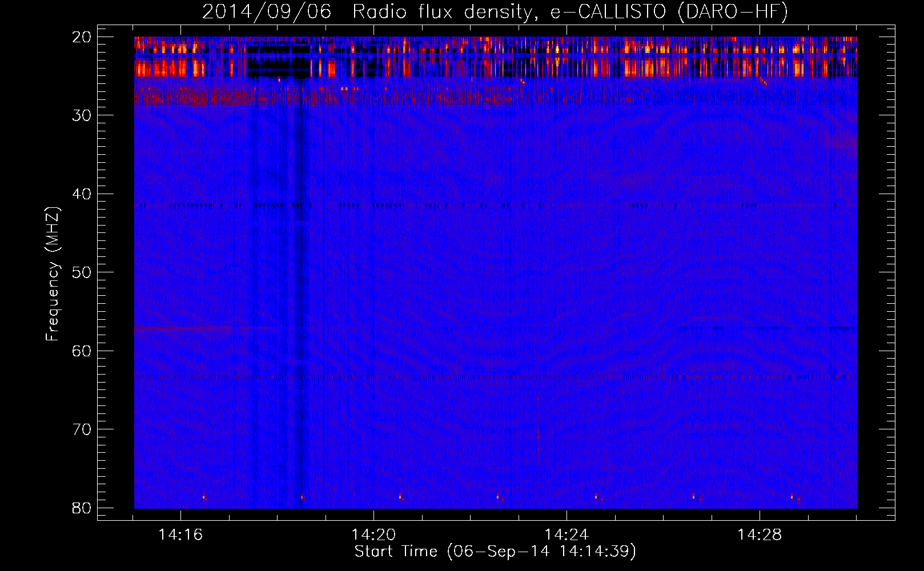Click the 50 MHz frequency tick label
924x571 pixels.
coord(82,272)
